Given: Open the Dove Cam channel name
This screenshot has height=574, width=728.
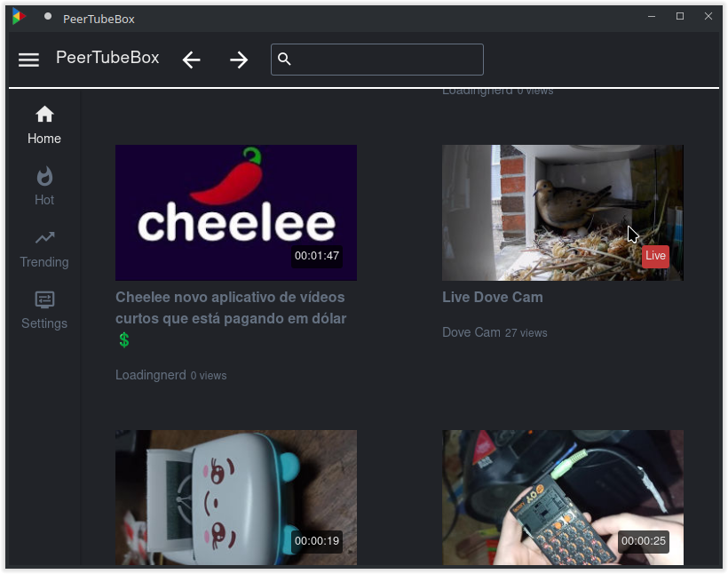Looking at the screenshot, I should 471,332.
